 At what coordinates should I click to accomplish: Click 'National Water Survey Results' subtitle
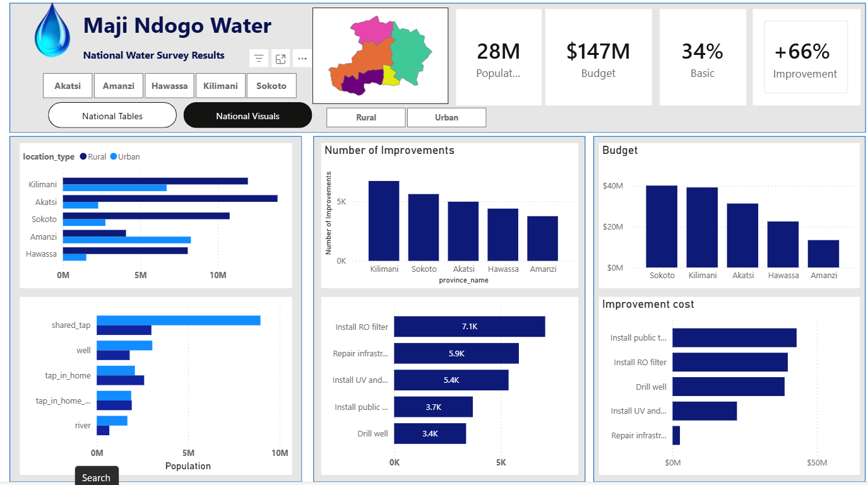pos(154,56)
